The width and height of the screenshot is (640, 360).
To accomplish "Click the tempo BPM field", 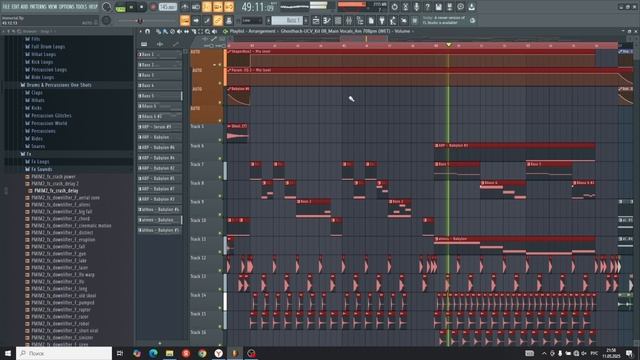I will pos(167,7).
